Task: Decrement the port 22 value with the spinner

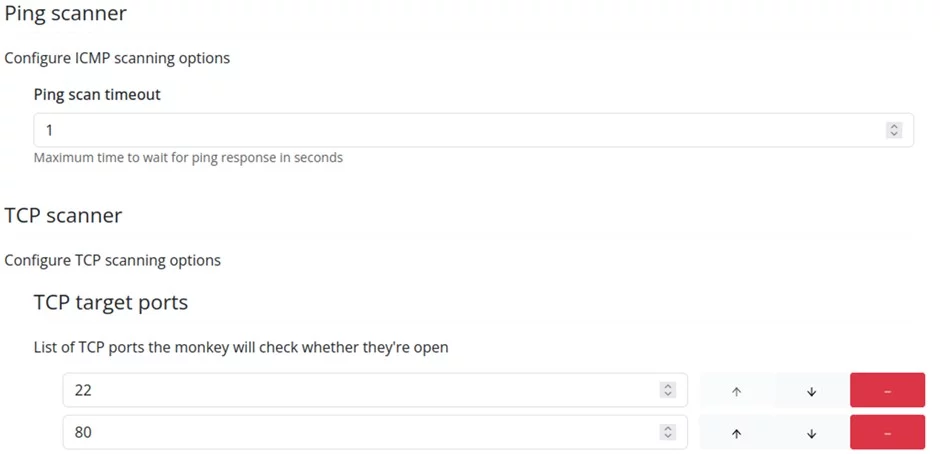Action: click(x=668, y=394)
